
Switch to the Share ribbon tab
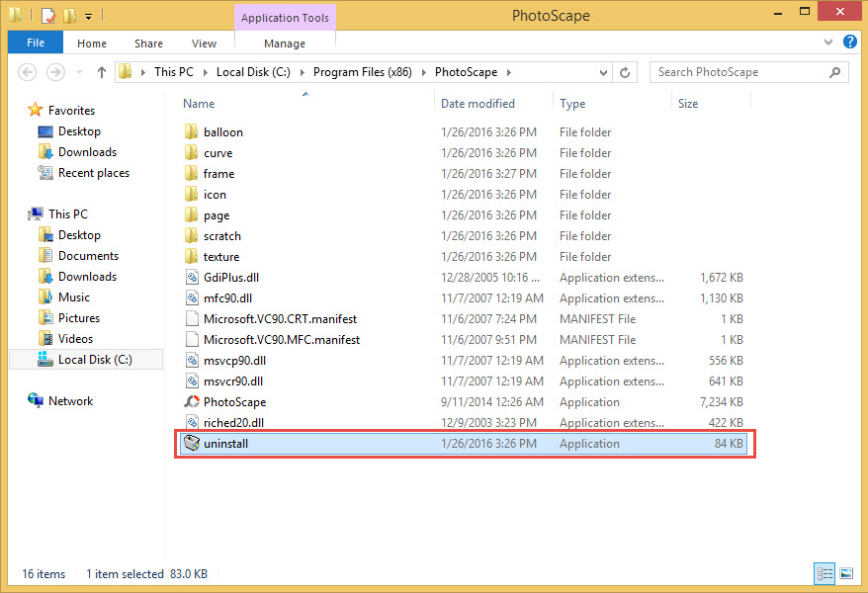[148, 43]
